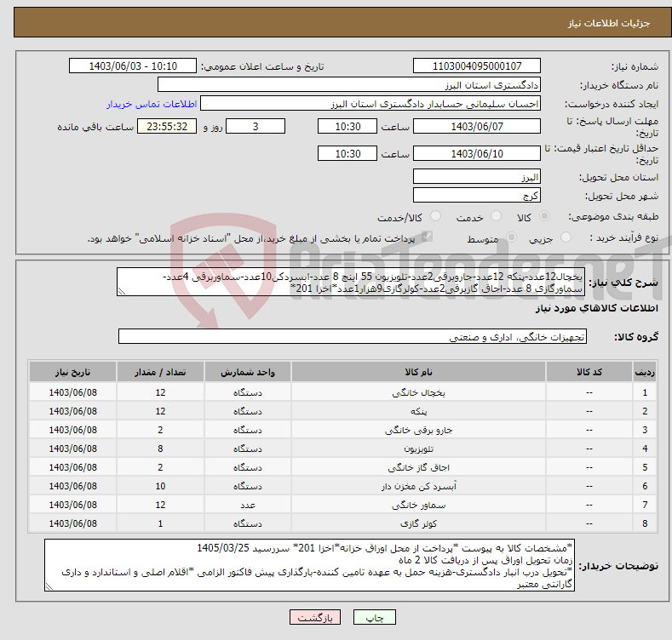Click the نام کالا column header
The height and width of the screenshot is (640, 672).
pyautogui.click(x=418, y=372)
